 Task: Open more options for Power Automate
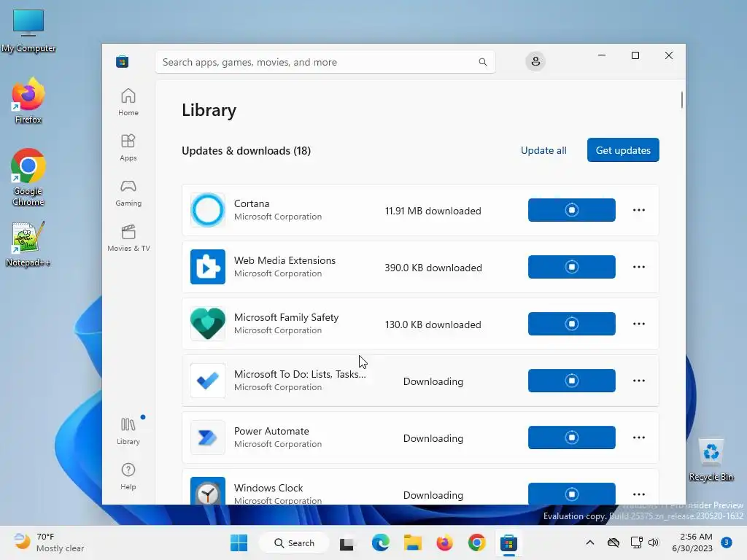click(x=639, y=437)
